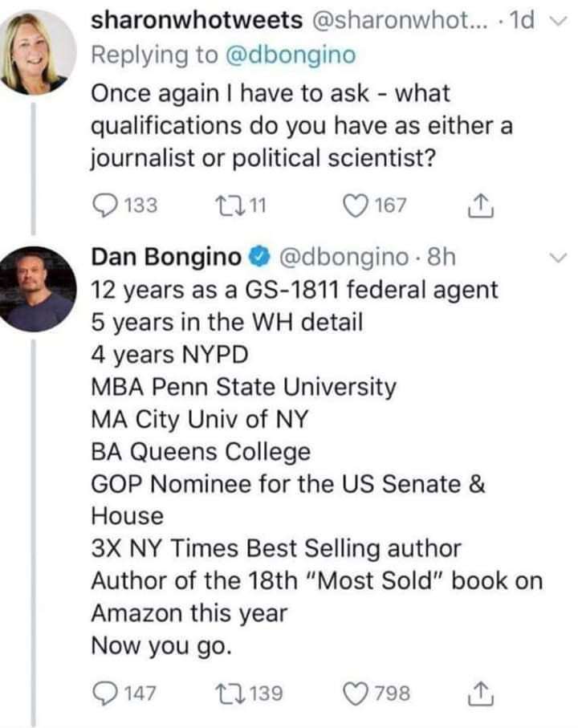
Task: Click the @dbongino handle beside verified badge
Action: point(343,257)
